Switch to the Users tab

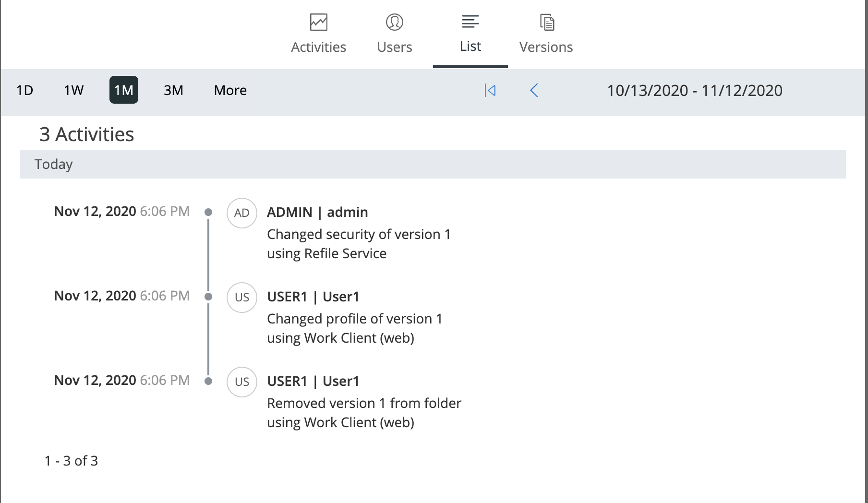coord(394,47)
